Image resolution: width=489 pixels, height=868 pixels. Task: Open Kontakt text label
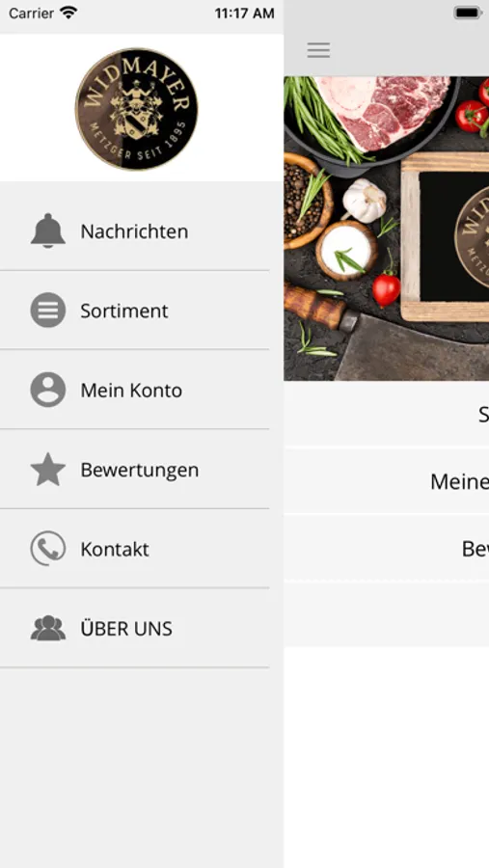[x=115, y=549]
